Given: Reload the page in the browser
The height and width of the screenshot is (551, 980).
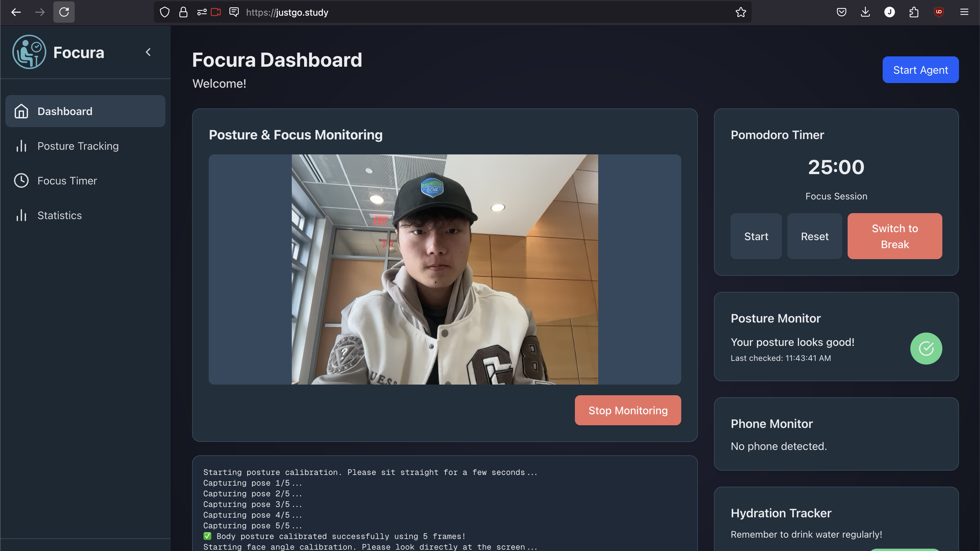Looking at the screenshot, I should [x=64, y=12].
